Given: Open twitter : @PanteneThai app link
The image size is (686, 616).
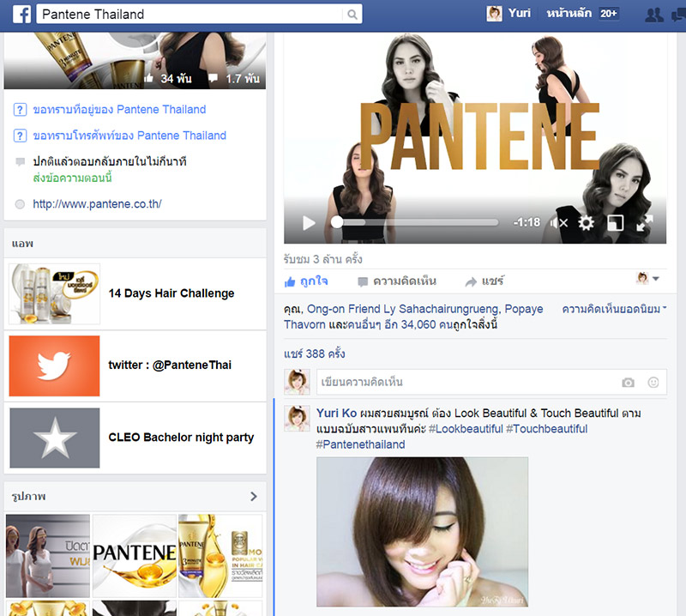Looking at the screenshot, I should point(170,365).
